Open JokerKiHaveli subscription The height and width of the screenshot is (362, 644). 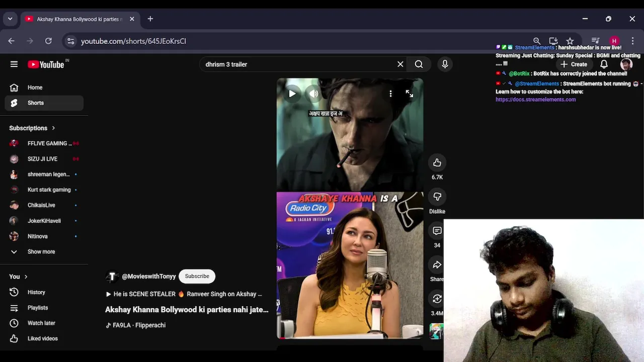[44, 221]
